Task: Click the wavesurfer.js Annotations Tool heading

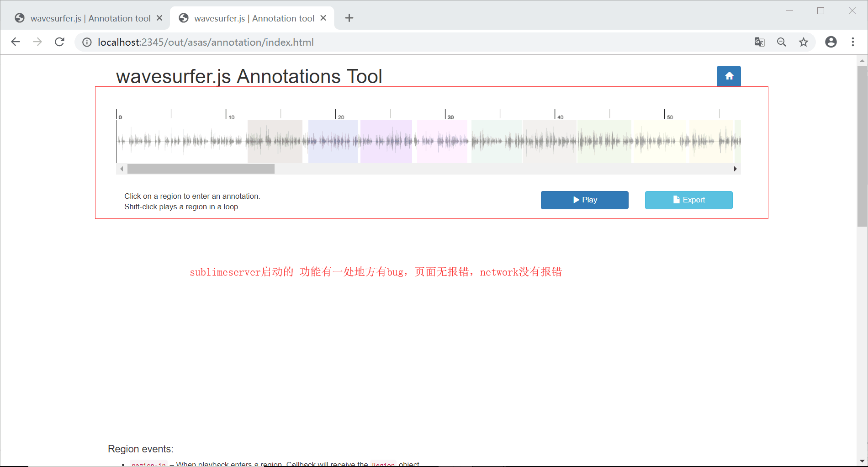Action: (x=249, y=76)
